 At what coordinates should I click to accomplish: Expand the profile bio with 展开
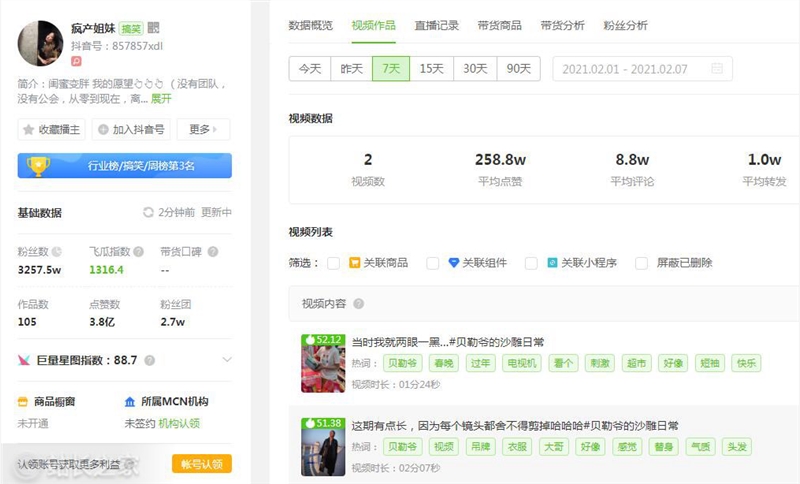(161, 99)
